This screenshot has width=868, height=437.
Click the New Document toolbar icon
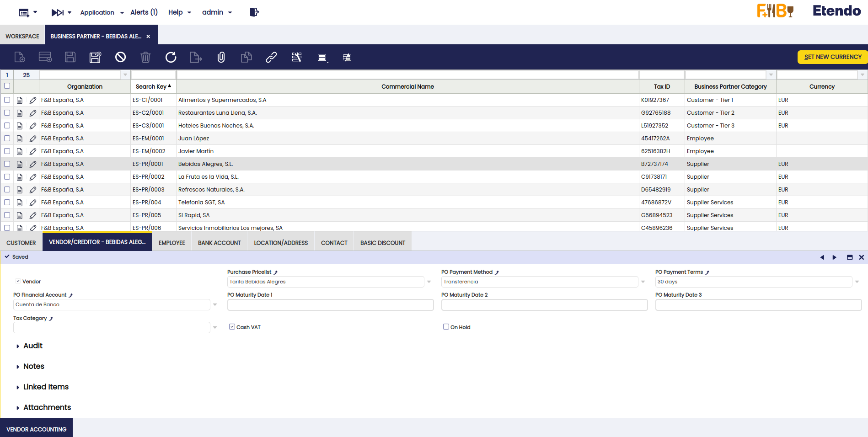tap(20, 57)
